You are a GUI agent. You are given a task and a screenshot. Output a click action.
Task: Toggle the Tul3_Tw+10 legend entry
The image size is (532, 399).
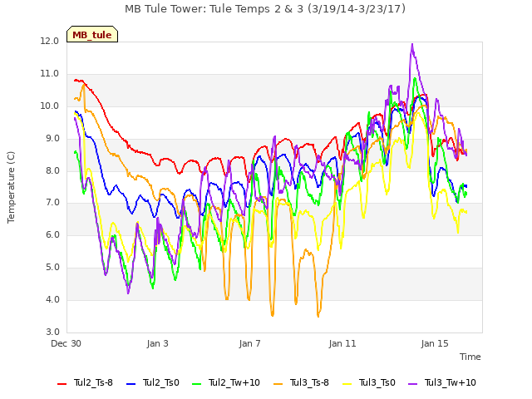(x=441, y=382)
